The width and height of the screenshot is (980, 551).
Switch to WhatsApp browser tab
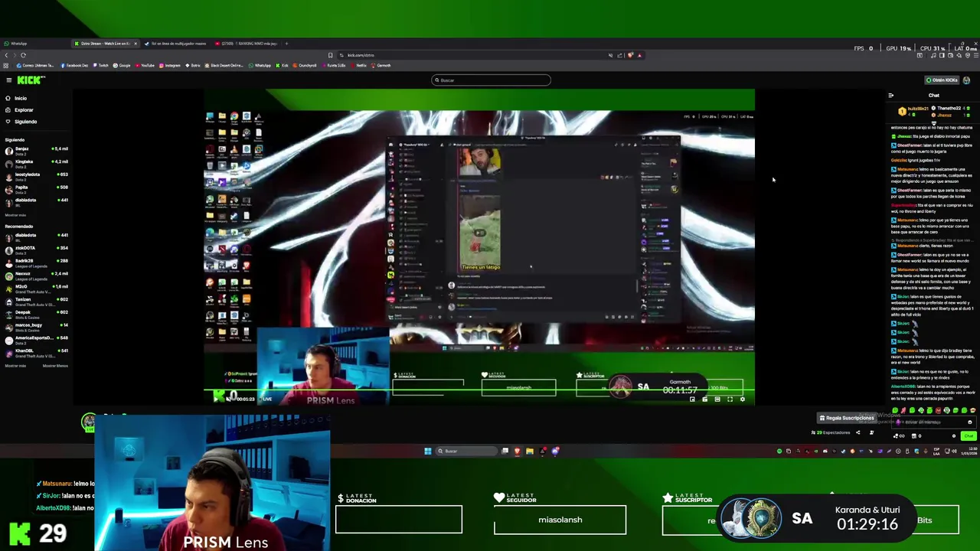[34, 44]
